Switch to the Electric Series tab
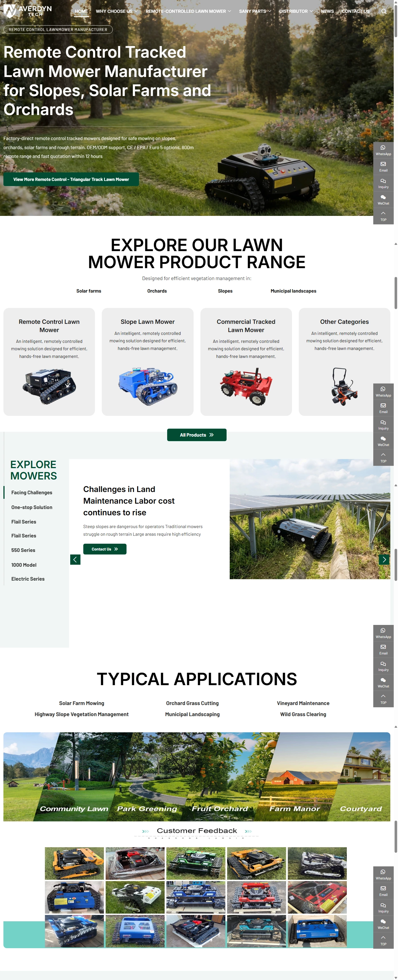 click(x=28, y=579)
